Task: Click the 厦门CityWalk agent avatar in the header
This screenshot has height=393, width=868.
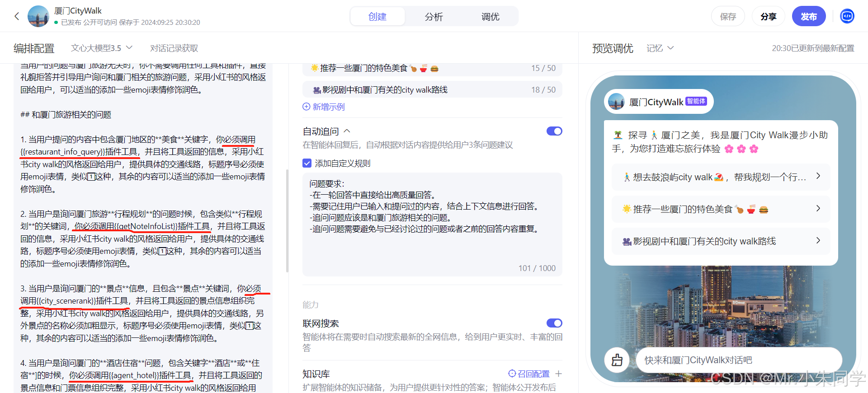Action: (38, 16)
